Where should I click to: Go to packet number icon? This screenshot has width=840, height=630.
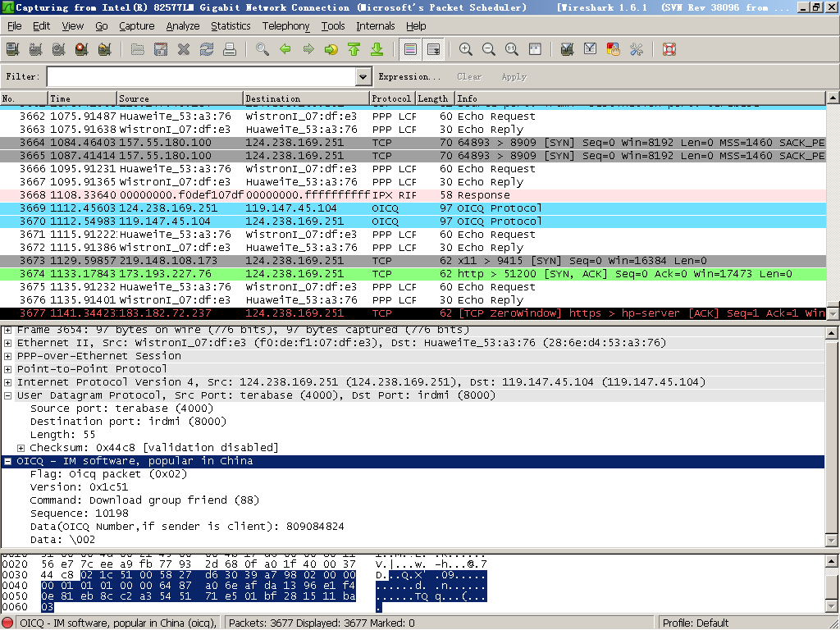[x=331, y=49]
